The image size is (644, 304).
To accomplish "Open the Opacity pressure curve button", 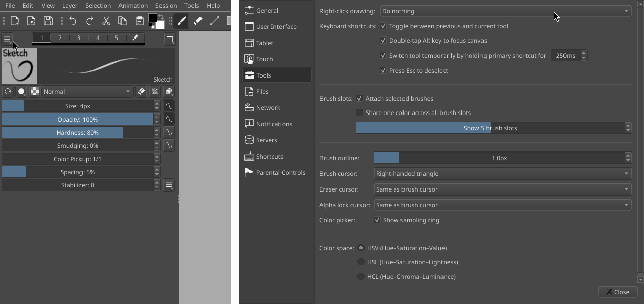I will coord(169,119).
